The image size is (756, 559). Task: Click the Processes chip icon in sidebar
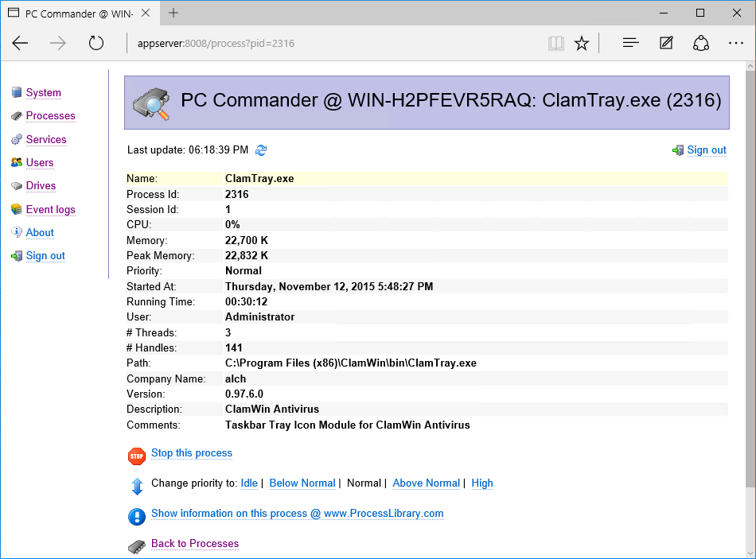click(x=17, y=115)
